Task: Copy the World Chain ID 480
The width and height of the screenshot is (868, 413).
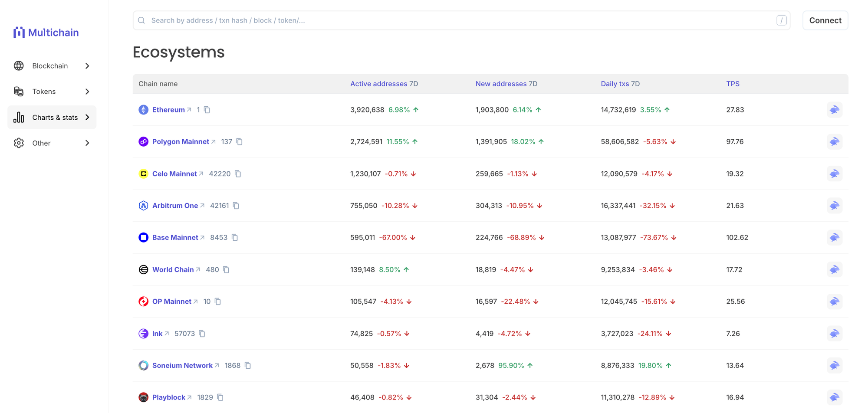Action: [x=226, y=270]
